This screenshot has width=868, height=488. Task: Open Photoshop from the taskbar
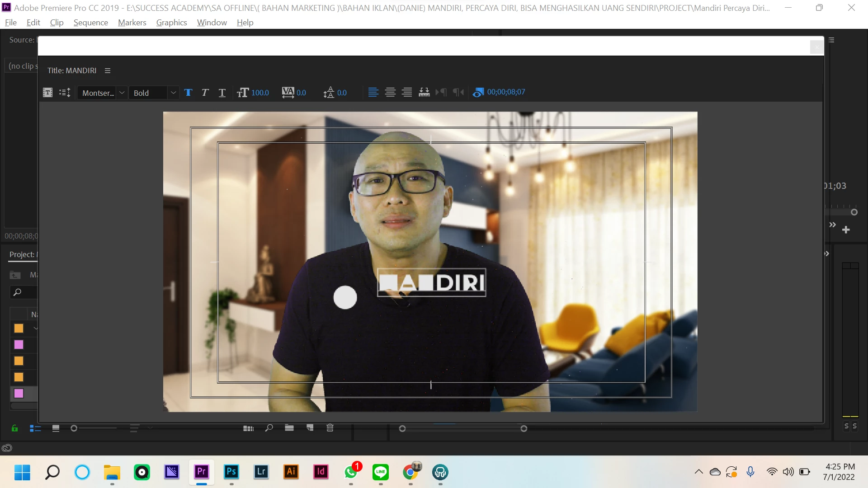(x=231, y=472)
